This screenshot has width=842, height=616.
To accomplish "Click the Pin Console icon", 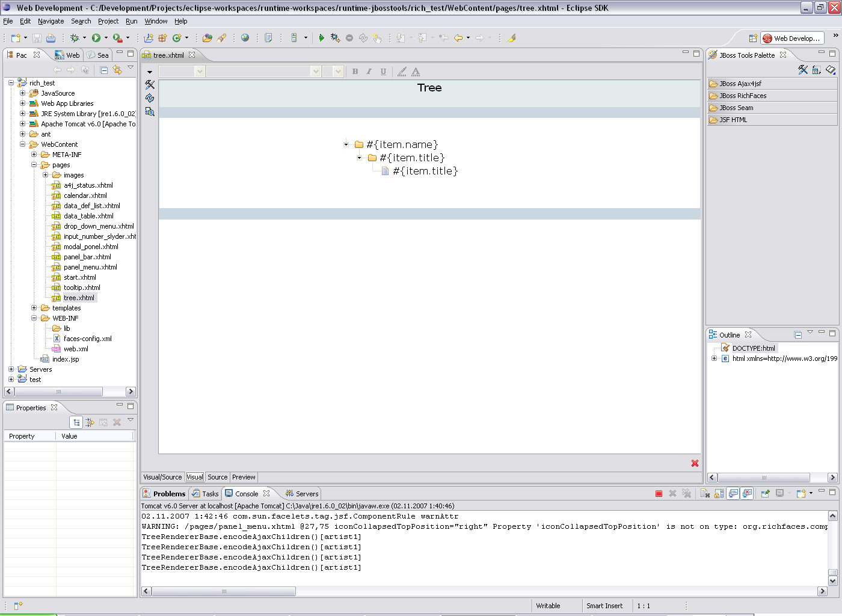I will point(765,493).
